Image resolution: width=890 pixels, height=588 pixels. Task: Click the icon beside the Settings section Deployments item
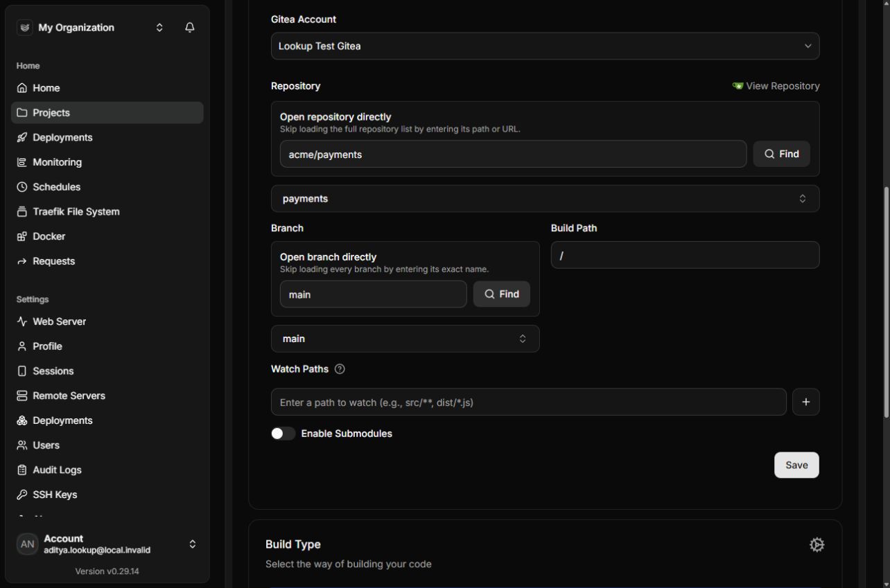22,420
